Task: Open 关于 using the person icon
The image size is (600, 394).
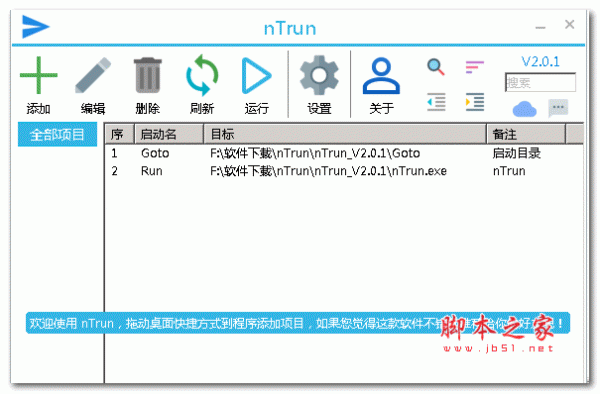Action: tap(381, 75)
